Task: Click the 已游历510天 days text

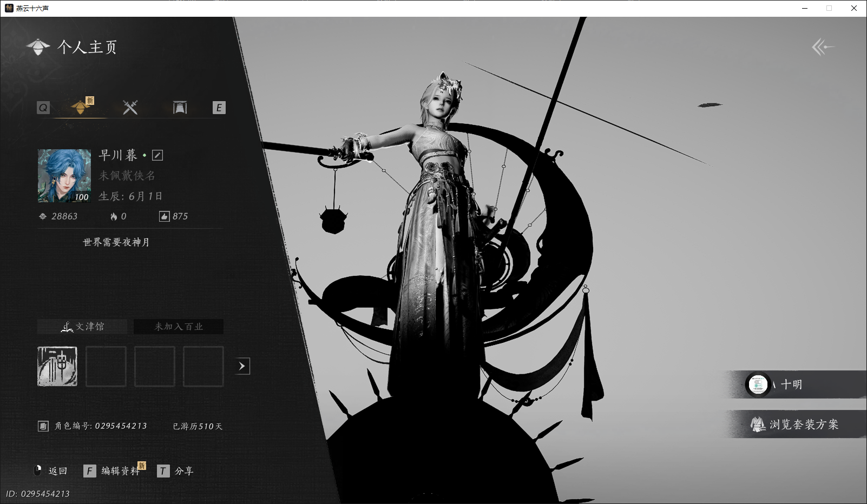Action: coord(198,426)
